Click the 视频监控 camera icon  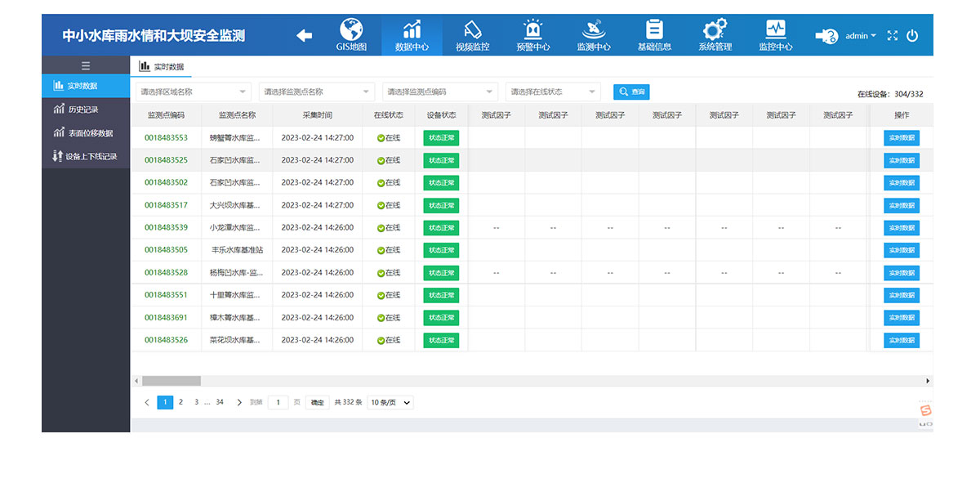coord(473,30)
